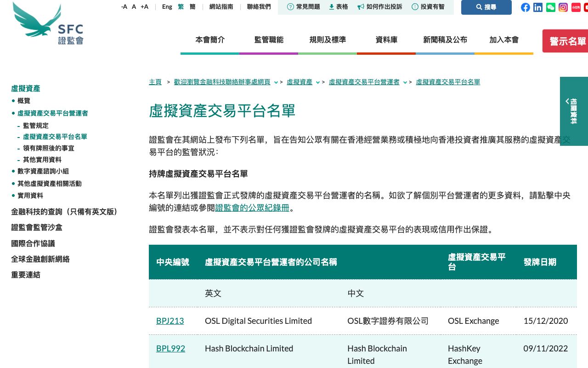This screenshot has width=588, height=368.
Task: Open 國際合作協議 sidebar section
Action: [33, 243]
